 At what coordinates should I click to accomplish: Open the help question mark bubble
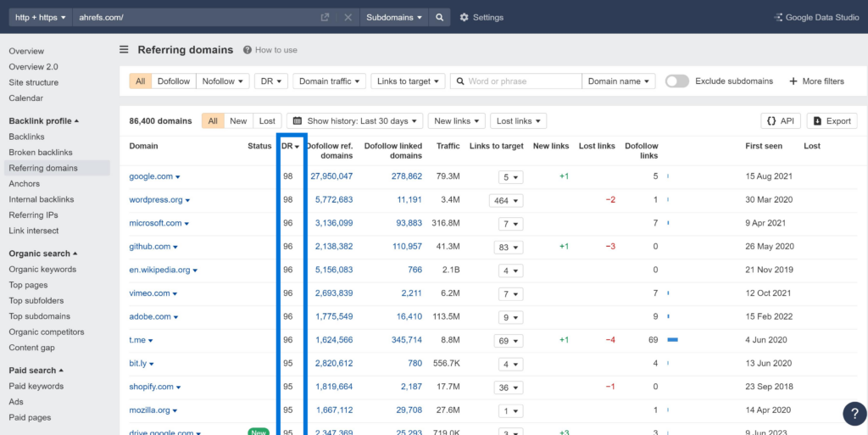pyautogui.click(x=854, y=414)
